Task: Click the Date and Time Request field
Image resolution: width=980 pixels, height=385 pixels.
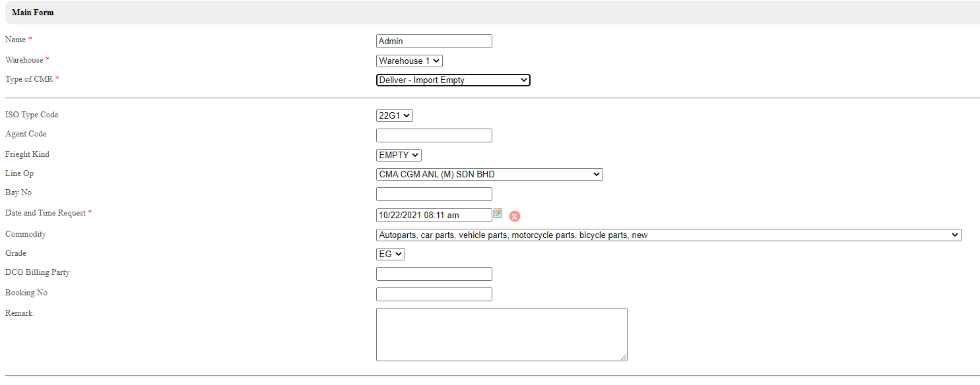Action: point(434,215)
